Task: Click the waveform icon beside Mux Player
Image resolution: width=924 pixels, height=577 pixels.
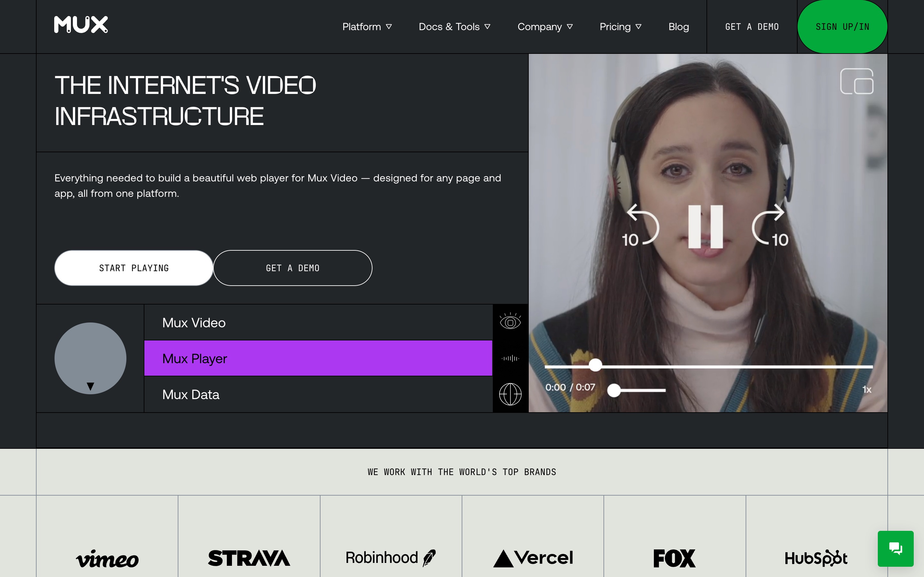Action: click(510, 358)
